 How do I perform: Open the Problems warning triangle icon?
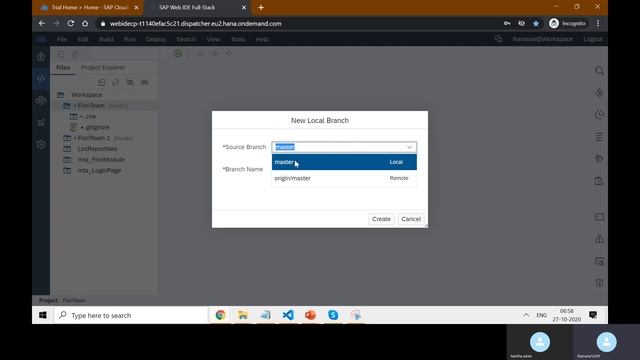(599, 239)
